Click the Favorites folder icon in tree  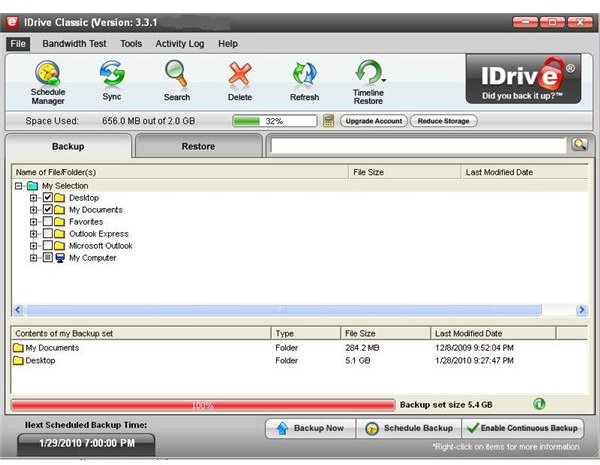(59, 222)
